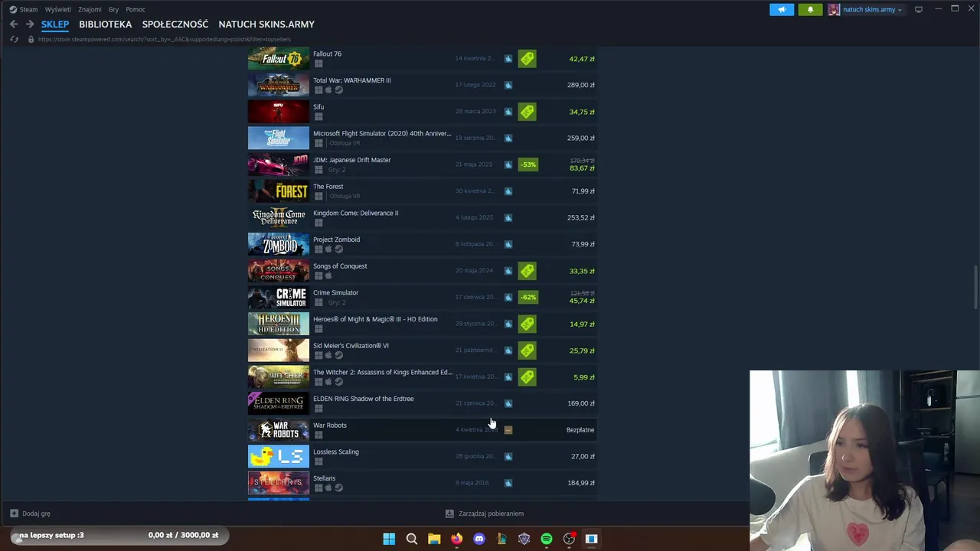Open the Gry menu
980x551 pixels.
coord(113,9)
